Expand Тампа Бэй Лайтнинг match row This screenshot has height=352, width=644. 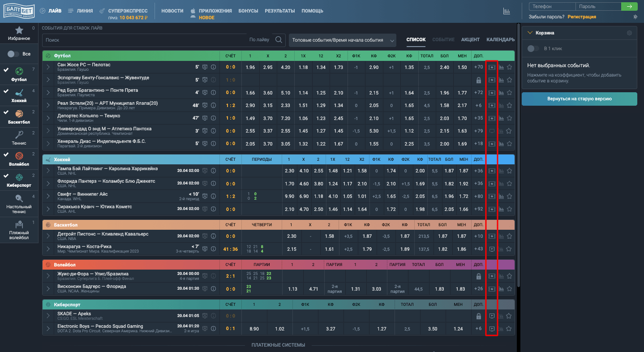(48, 171)
